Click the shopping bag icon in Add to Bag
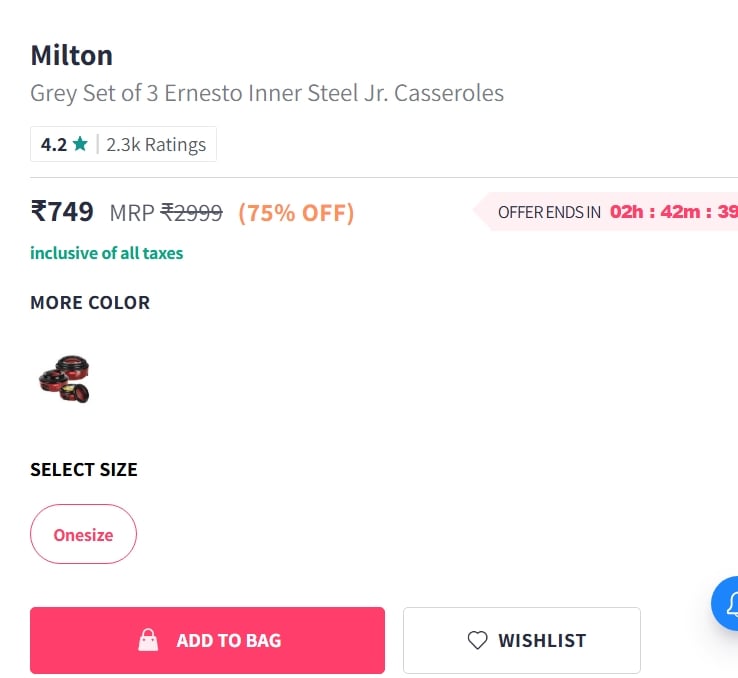 148,640
